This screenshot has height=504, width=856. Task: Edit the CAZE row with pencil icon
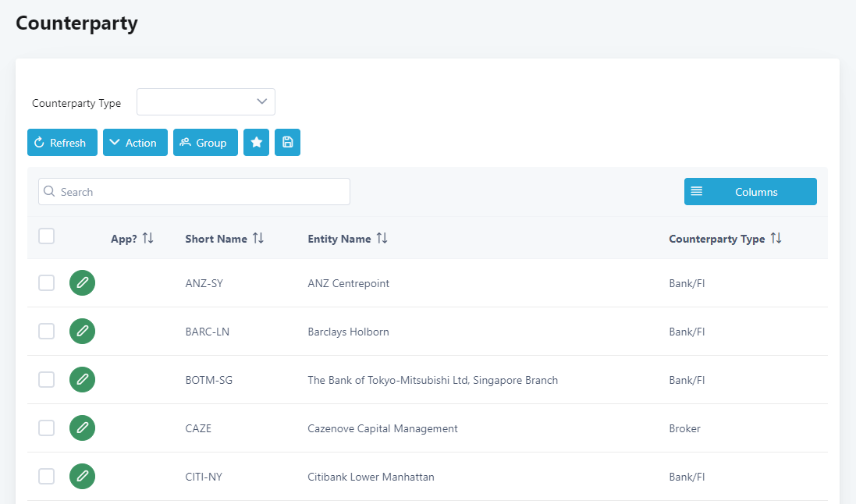point(83,428)
